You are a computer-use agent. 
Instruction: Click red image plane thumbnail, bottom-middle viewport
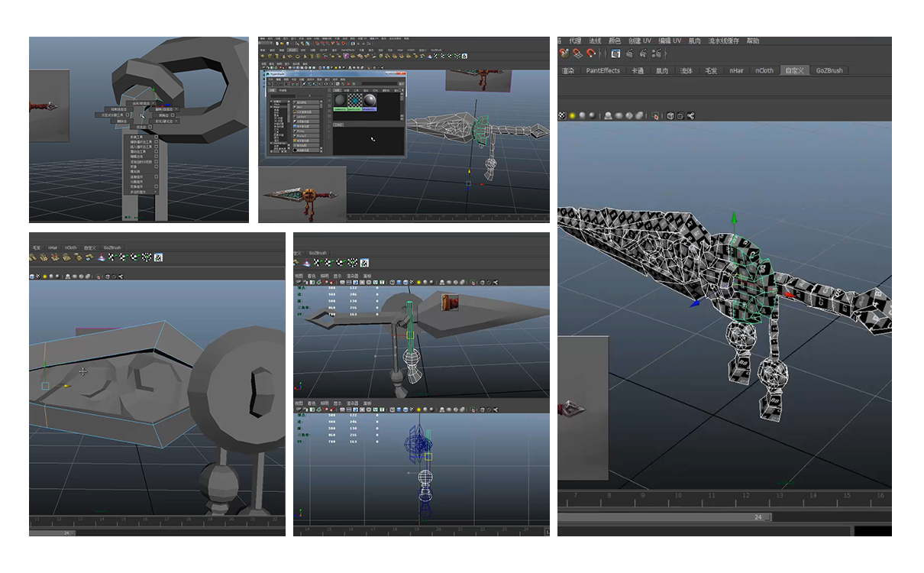click(x=451, y=304)
